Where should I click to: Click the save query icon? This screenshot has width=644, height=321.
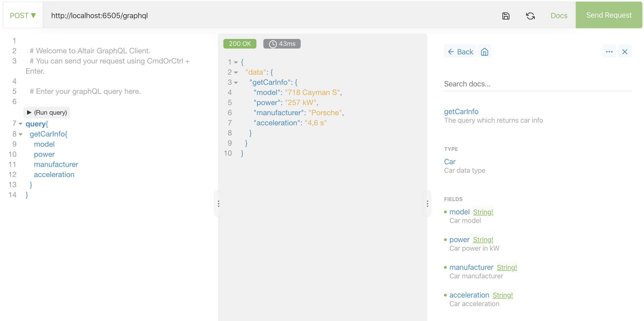coord(506,16)
